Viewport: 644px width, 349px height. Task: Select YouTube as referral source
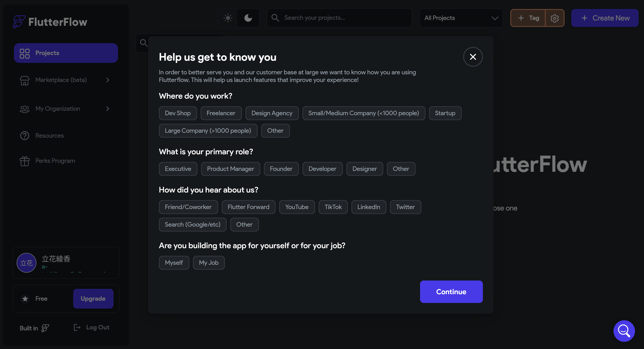point(297,207)
